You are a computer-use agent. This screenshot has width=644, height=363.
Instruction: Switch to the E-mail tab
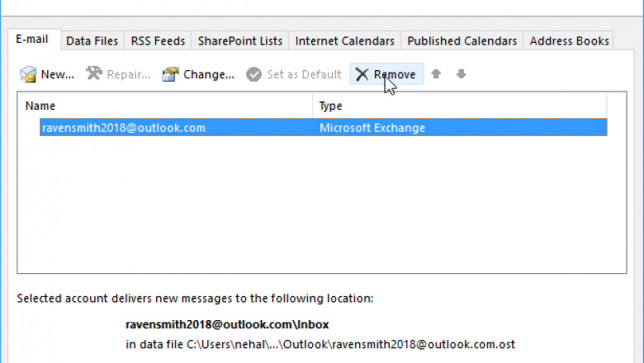coord(35,40)
